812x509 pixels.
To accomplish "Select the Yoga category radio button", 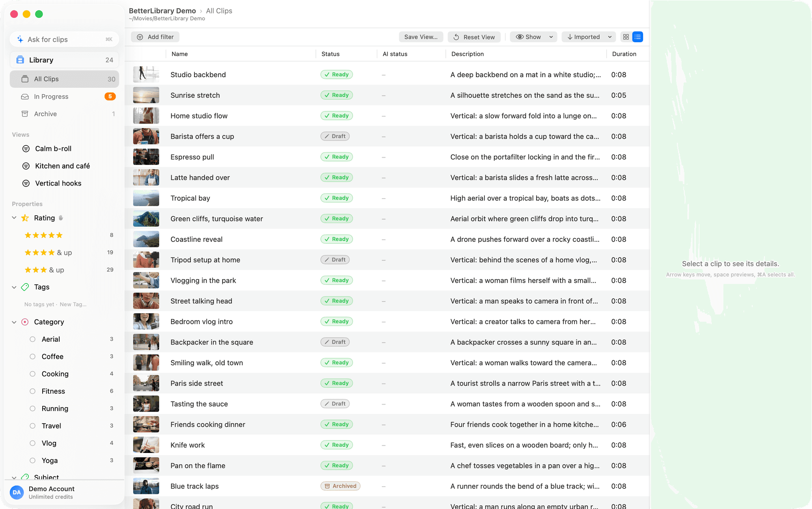I will 32,460.
